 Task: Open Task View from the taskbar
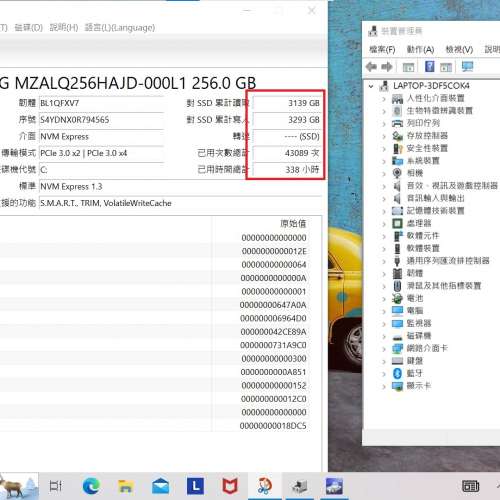(x=56, y=486)
